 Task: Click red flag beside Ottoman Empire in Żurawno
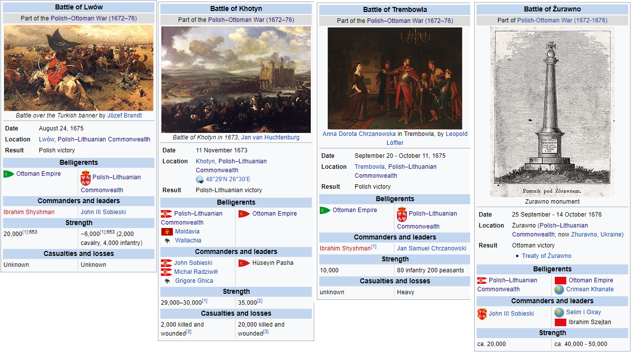[560, 280]
